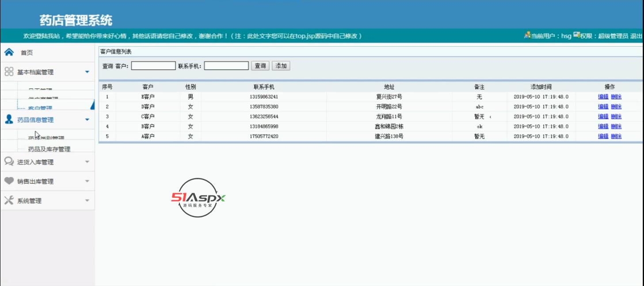The image size is (644, 286).
Task: Click the user icon before 当前用户
Action: click(x=527, y=35)
